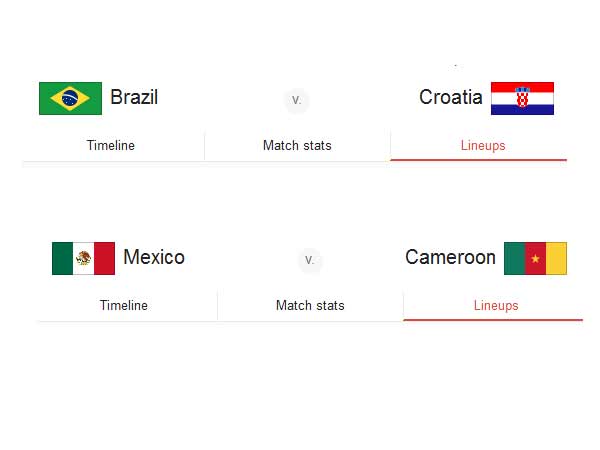Click the Brazil flag icon
This screenshot has height=450, width=600.
click(69, 98)
